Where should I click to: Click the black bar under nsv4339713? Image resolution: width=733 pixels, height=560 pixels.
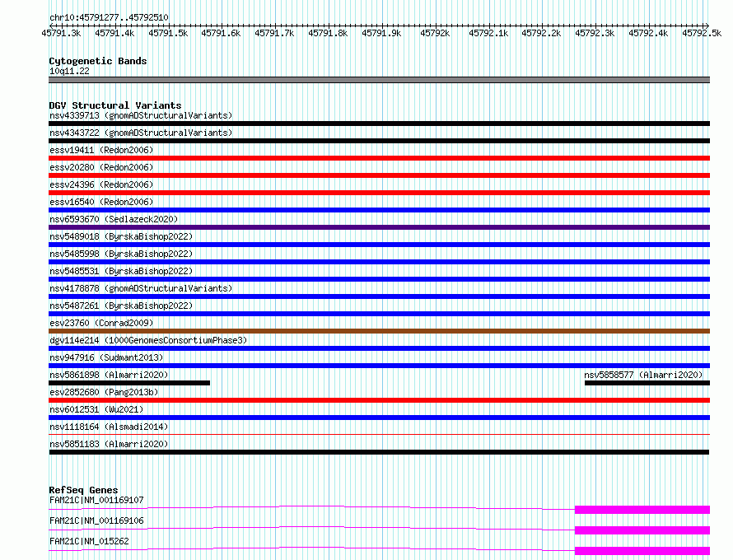pos(379,124)
